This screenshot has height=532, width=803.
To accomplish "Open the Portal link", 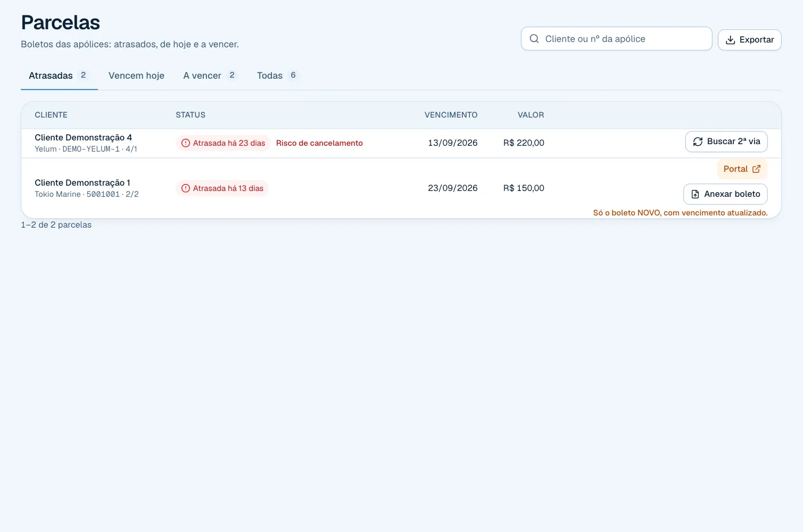I will click(742, 169).
